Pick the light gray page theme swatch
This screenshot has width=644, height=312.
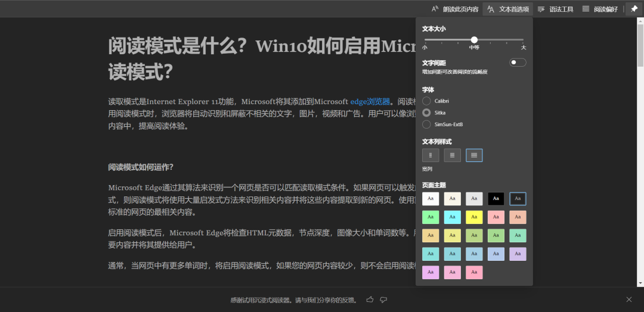pyautogui.click(x=474, y=199)
